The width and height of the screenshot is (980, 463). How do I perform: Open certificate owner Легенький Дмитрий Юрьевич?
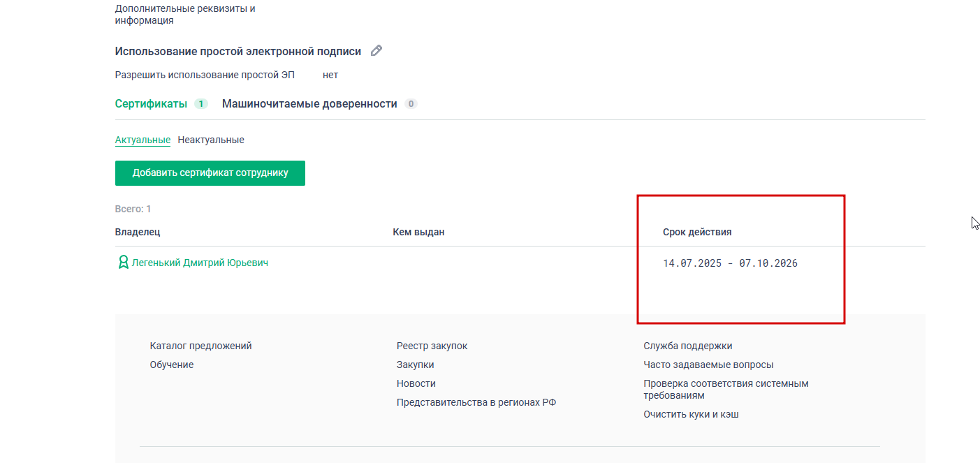[200, 263]
